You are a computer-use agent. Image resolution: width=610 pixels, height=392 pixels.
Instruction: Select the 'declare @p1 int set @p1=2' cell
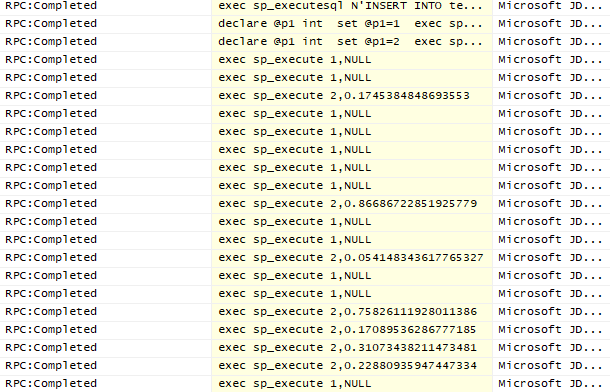pos(352,42)
